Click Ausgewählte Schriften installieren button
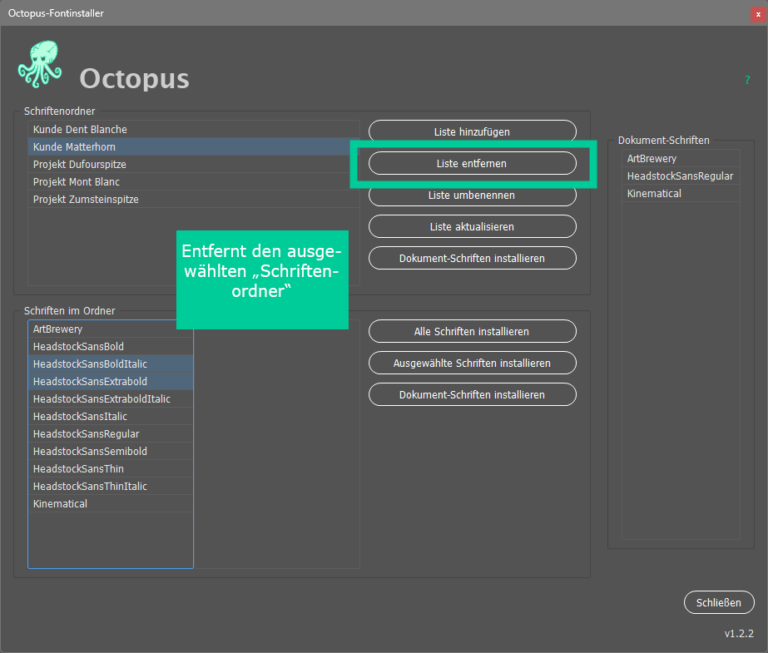The image size is (768, 653). tap(472, 363)
